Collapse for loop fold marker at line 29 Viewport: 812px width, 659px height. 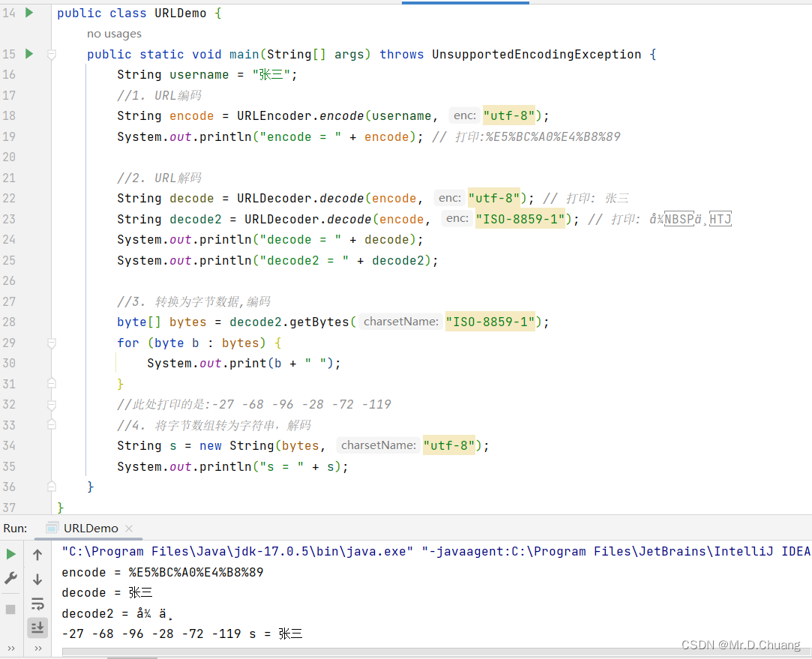[51, 343]
